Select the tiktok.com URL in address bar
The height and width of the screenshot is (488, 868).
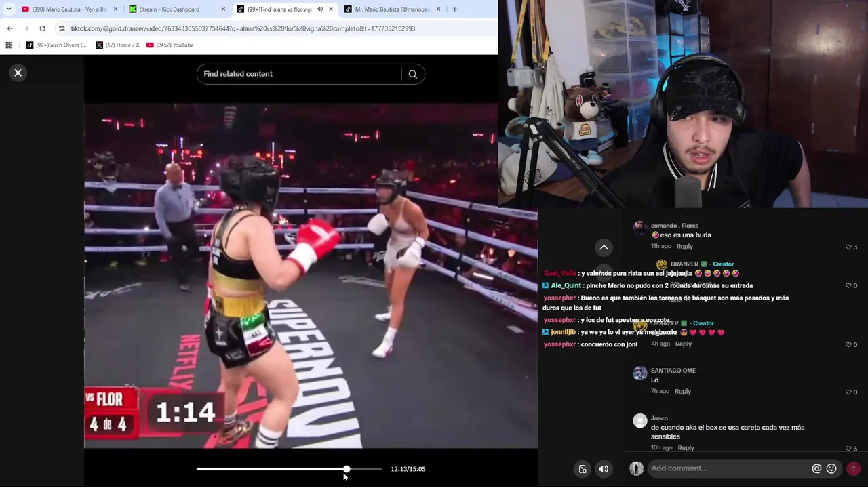coord(243,28)
